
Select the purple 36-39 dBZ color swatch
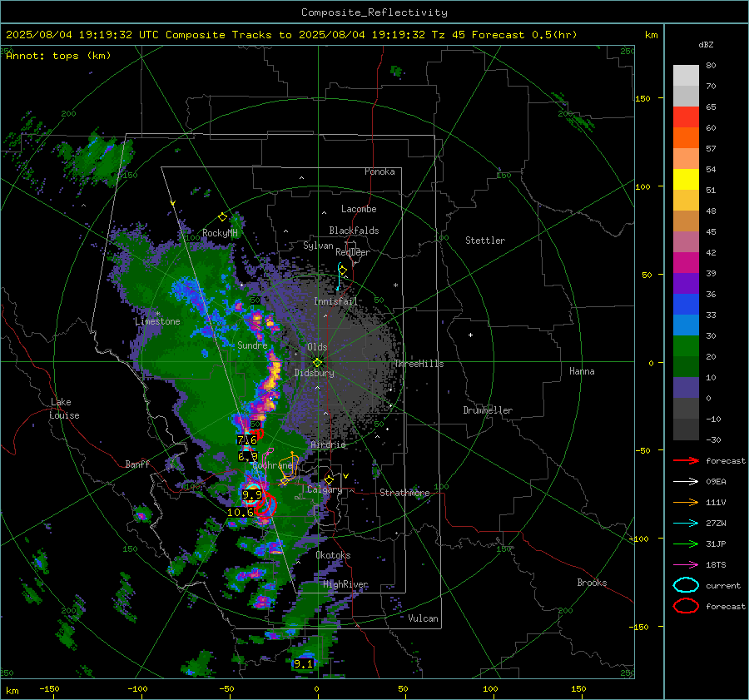tap(686, 284)
